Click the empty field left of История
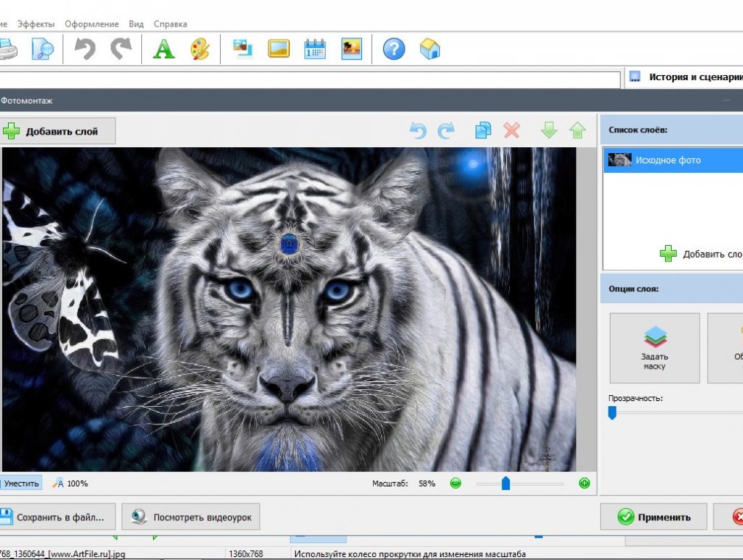Screen dimensions: 743x560 310,79
